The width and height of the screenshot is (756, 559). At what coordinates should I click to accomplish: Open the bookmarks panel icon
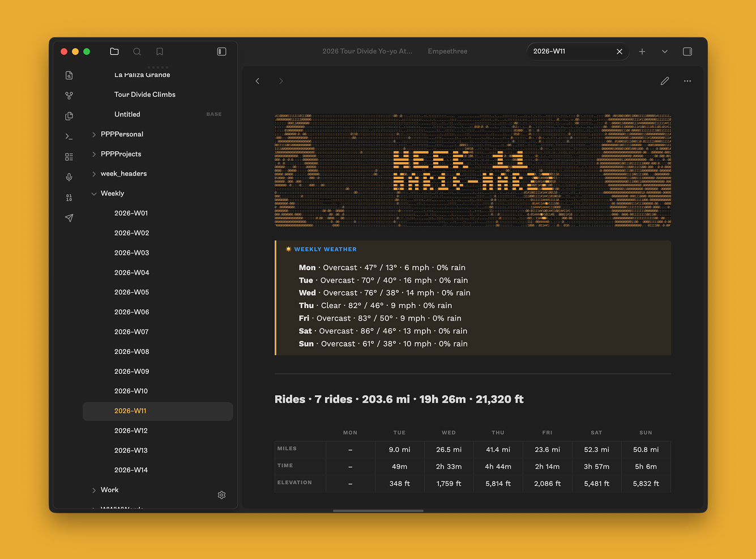click(160, 52)
